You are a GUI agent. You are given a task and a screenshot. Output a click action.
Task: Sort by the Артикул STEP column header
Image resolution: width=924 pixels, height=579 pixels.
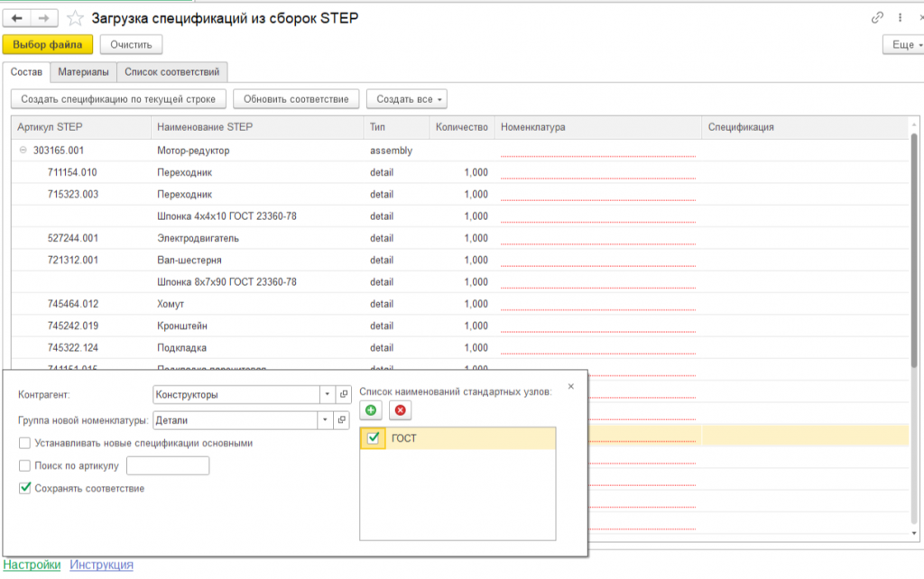81,127
